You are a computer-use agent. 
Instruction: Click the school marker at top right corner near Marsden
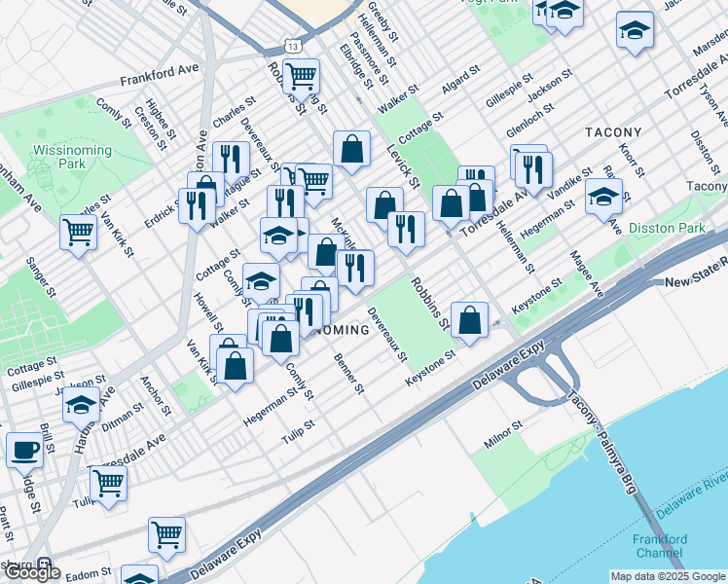[x=636, y=30]
